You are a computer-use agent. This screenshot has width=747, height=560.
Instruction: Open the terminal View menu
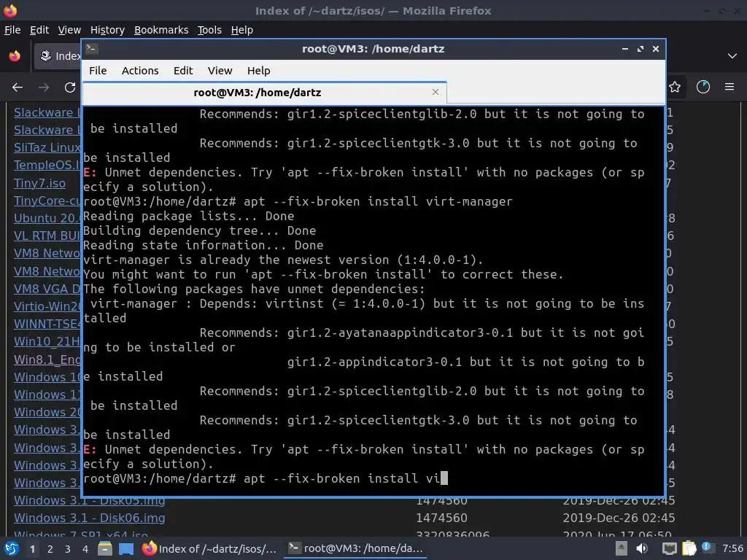(220, 71)
